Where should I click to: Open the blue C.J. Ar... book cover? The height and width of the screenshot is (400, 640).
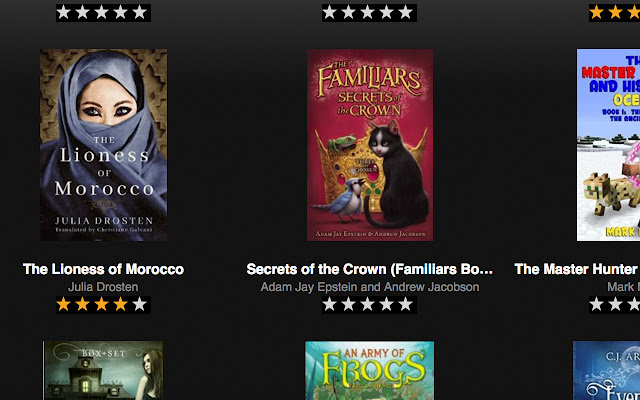tap(607, 371)
